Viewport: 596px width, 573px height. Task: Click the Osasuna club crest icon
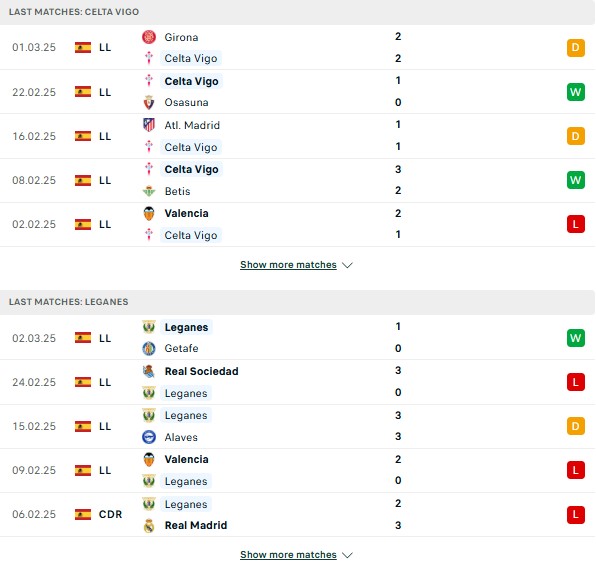(x=149, y=103)
